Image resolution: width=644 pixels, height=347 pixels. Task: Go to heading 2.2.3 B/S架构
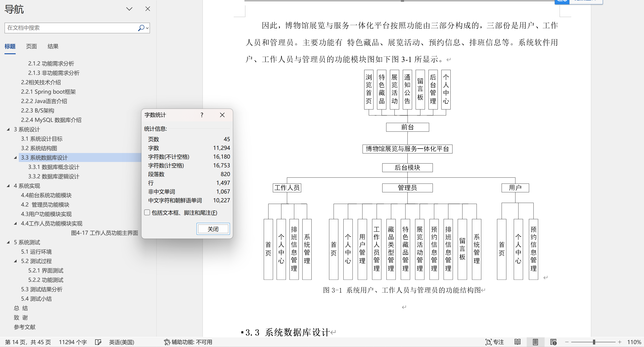38,111
